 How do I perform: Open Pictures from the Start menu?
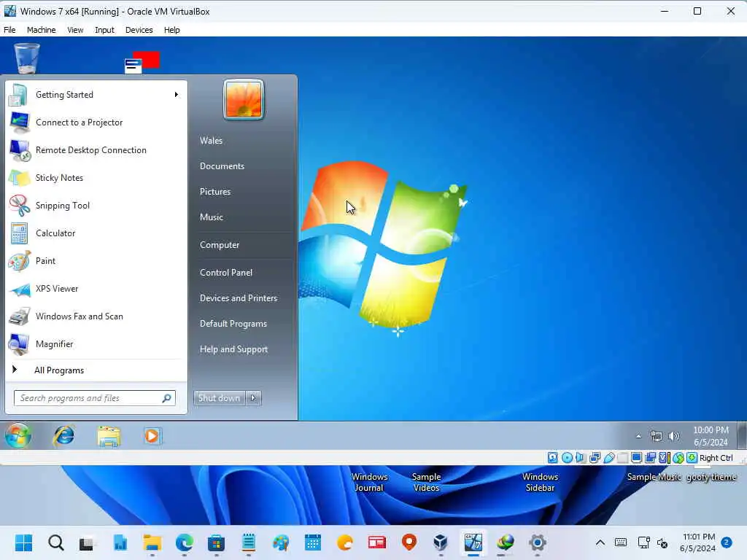point(215,192)
